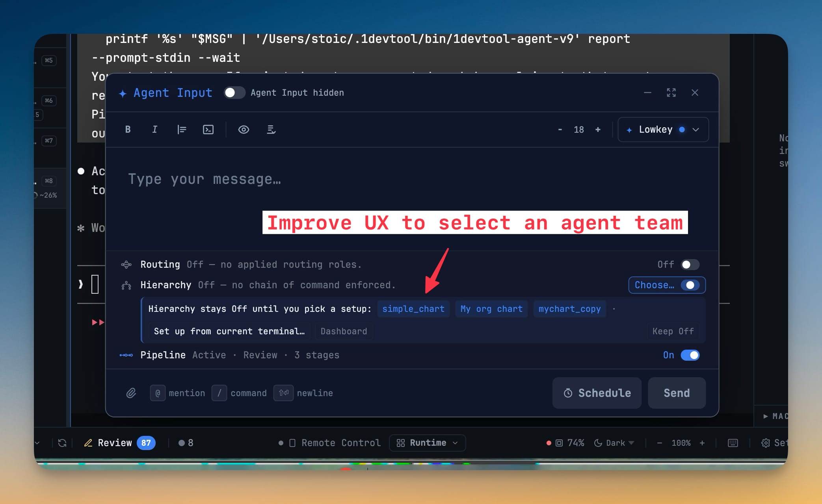Decrease font size with minus button

(x=560, y=130)
